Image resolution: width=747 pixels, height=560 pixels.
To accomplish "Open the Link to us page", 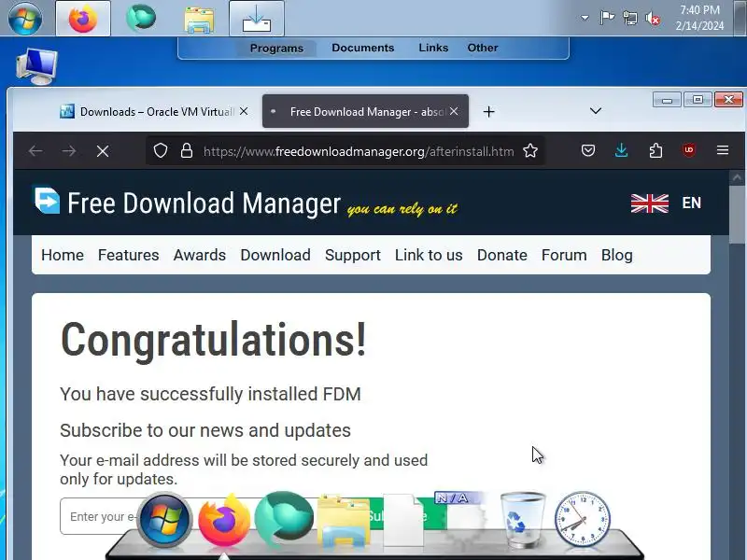I will [429, 255].
